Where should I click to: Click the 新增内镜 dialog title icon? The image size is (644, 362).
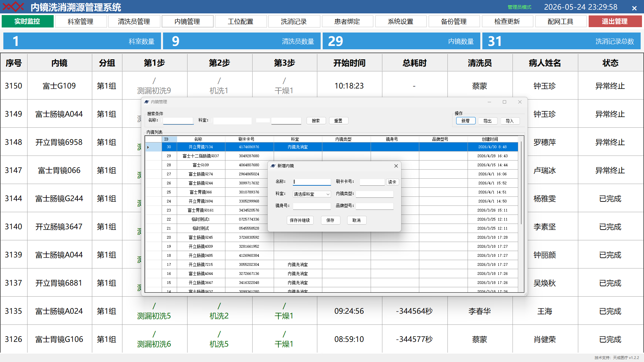click(x=273, y=166)
